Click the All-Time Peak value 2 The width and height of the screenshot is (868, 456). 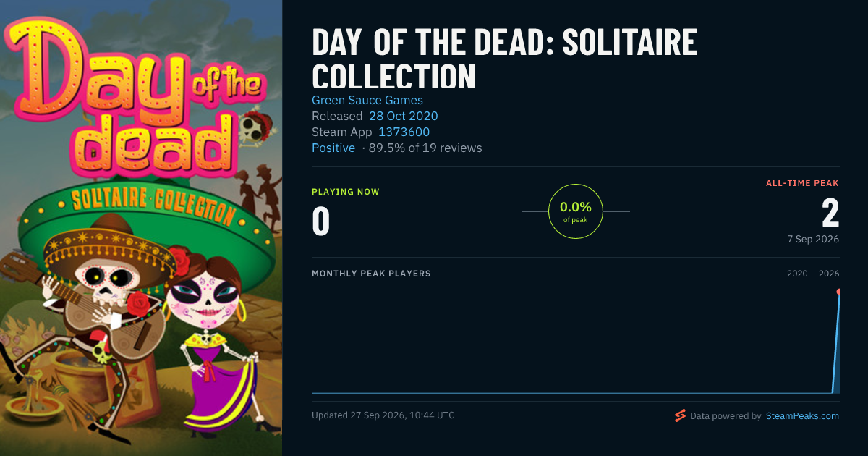[830, 213]
